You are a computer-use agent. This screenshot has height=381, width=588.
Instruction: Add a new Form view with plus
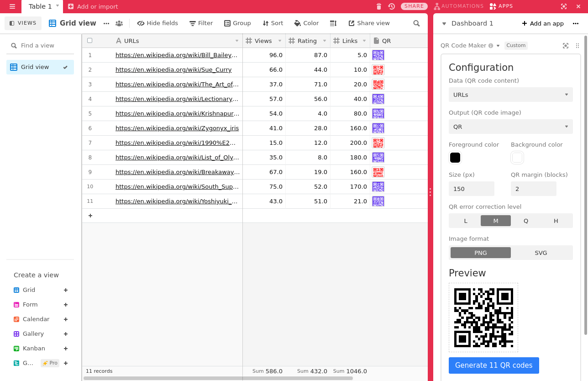pyautogui.click(x=66, y=305)
